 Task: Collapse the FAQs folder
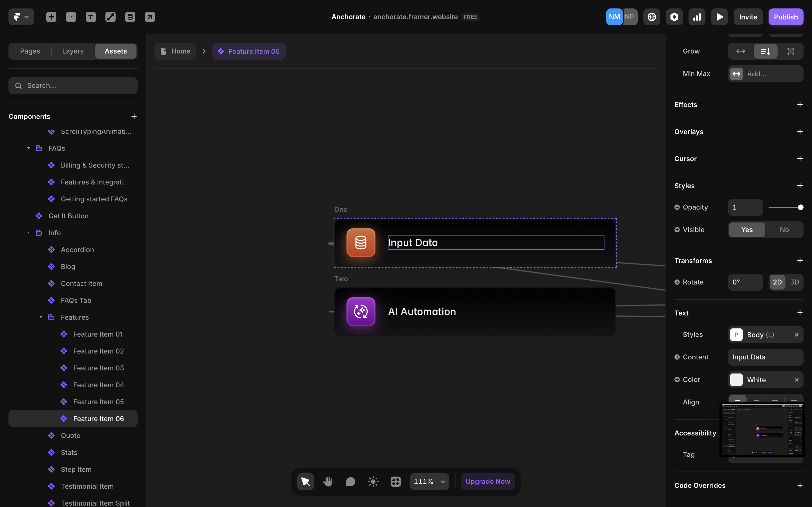(x=28, y=148)
